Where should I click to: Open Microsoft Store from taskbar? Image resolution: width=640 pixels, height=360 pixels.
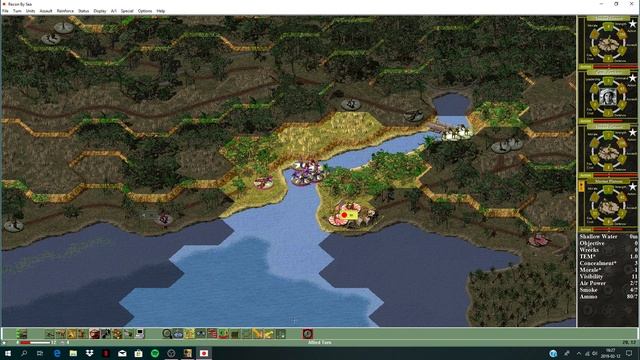point(138,353)
